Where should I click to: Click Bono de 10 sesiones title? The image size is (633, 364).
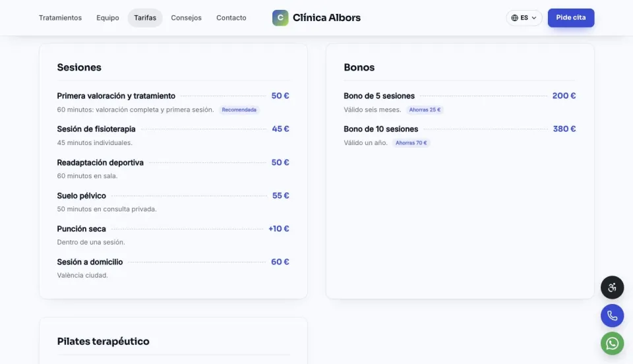(380, 129)
